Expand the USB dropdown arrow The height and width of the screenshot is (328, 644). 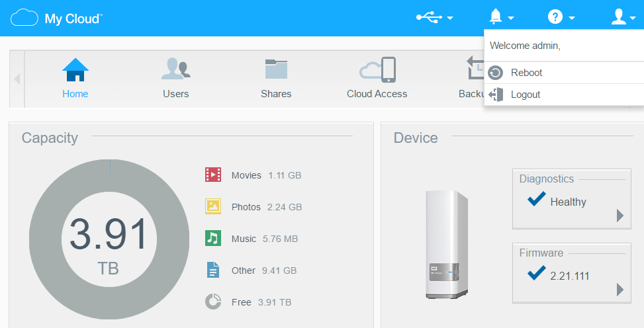pyautogui.click(x=449, y=18)
